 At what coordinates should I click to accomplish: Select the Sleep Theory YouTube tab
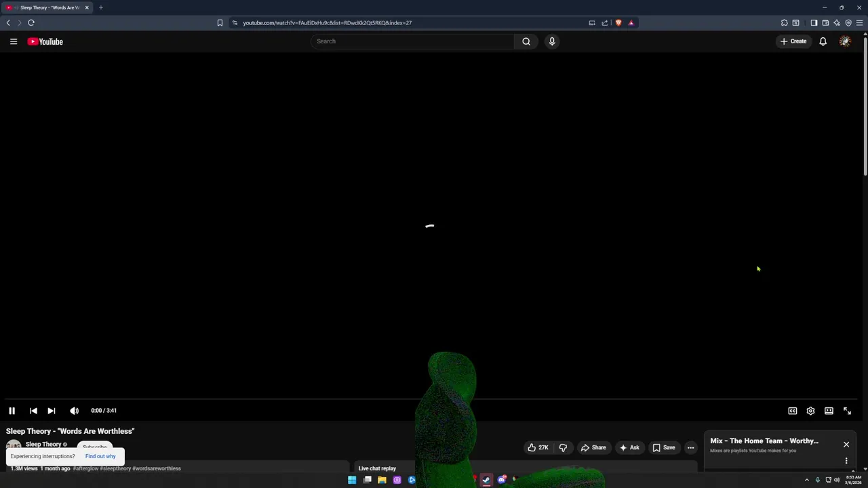pos(47,7)
